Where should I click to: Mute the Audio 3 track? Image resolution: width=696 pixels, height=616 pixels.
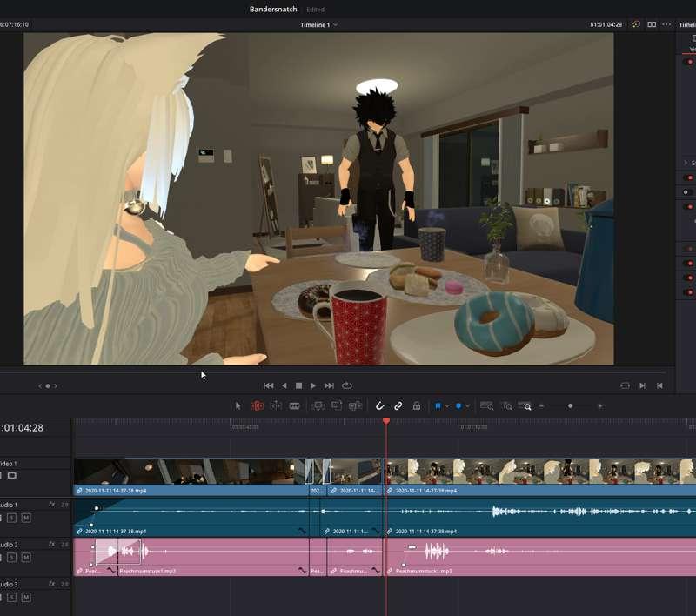[x=26, y=598]
